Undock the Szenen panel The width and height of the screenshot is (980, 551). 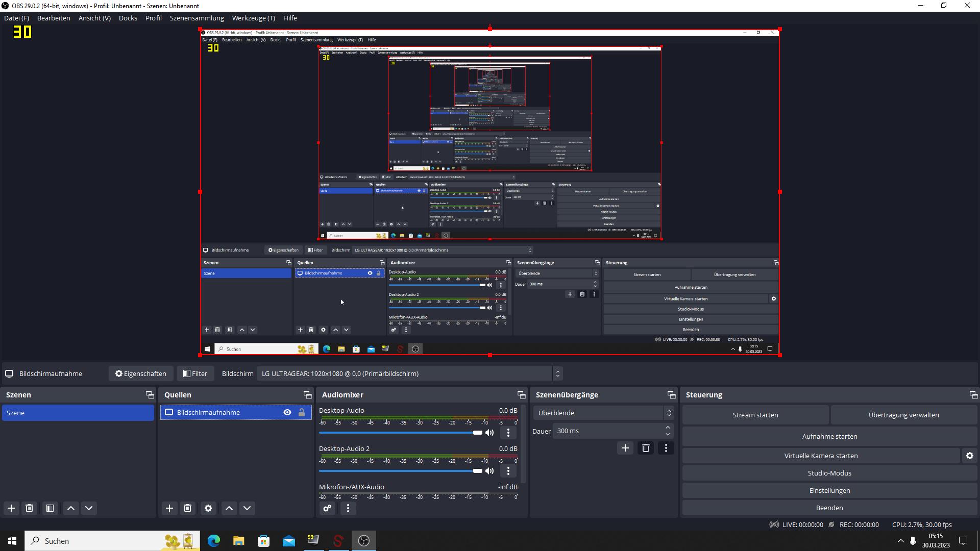[x=150, y=395]
